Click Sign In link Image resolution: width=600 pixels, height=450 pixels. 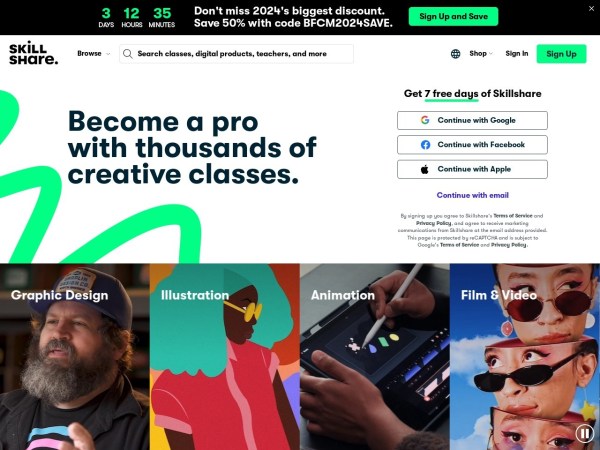517,54
